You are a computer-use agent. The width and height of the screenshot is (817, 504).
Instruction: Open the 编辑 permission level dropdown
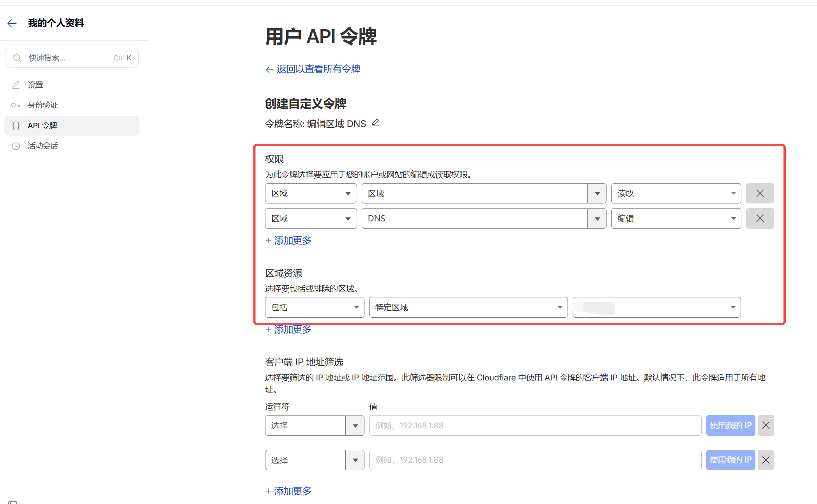point(676,218)
